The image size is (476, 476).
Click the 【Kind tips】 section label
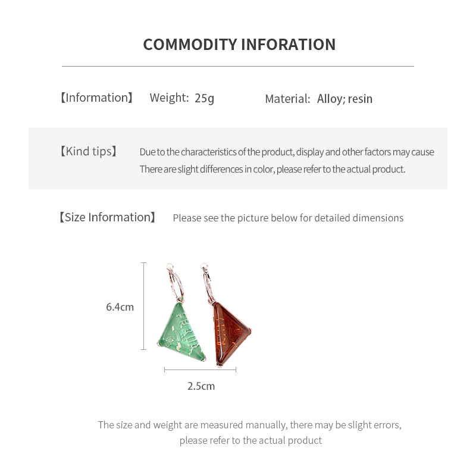[x=88, y=151]
